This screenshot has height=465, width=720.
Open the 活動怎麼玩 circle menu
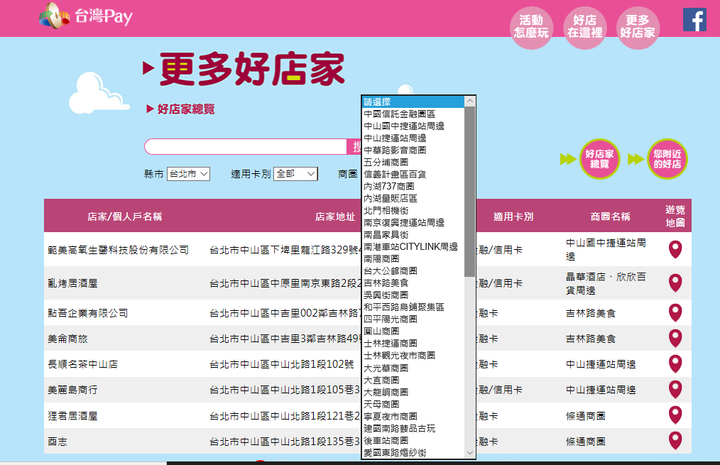click(x=531, y=28)
